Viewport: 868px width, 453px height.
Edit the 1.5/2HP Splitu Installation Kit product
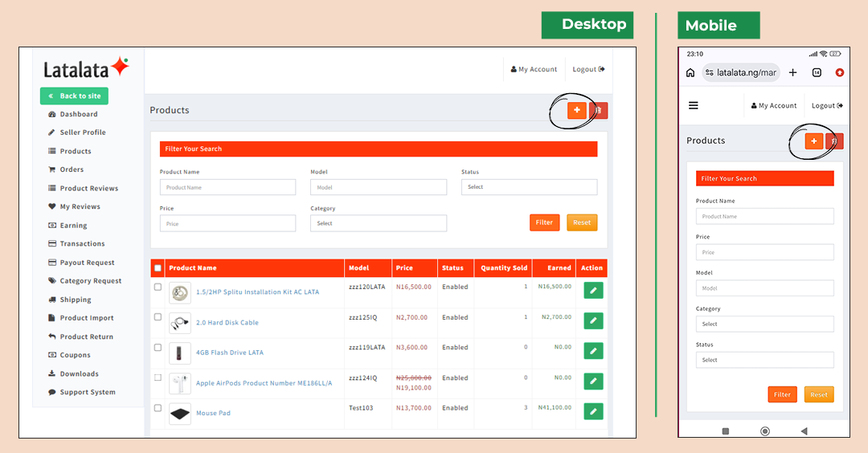593,291
